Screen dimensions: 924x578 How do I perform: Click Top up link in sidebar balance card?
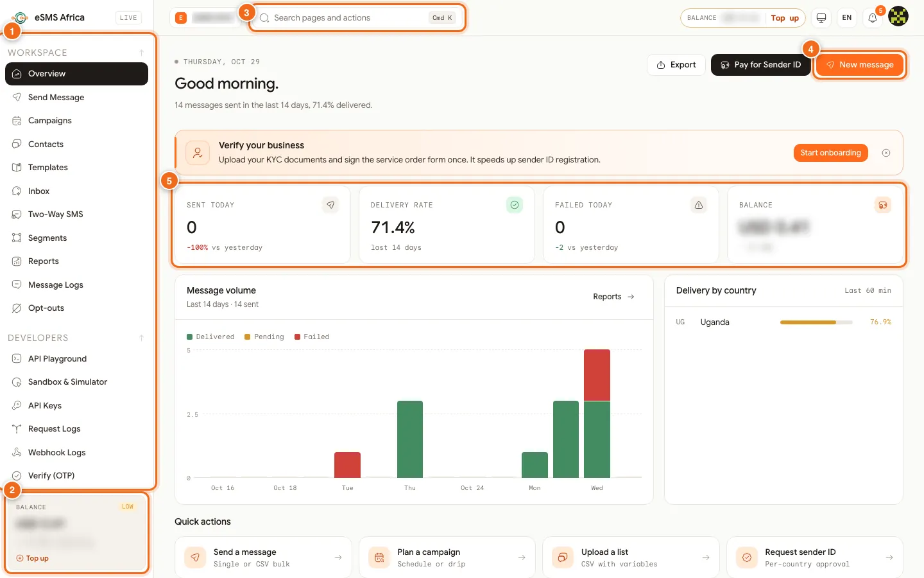pyautogui.click(x=33, y=558)
